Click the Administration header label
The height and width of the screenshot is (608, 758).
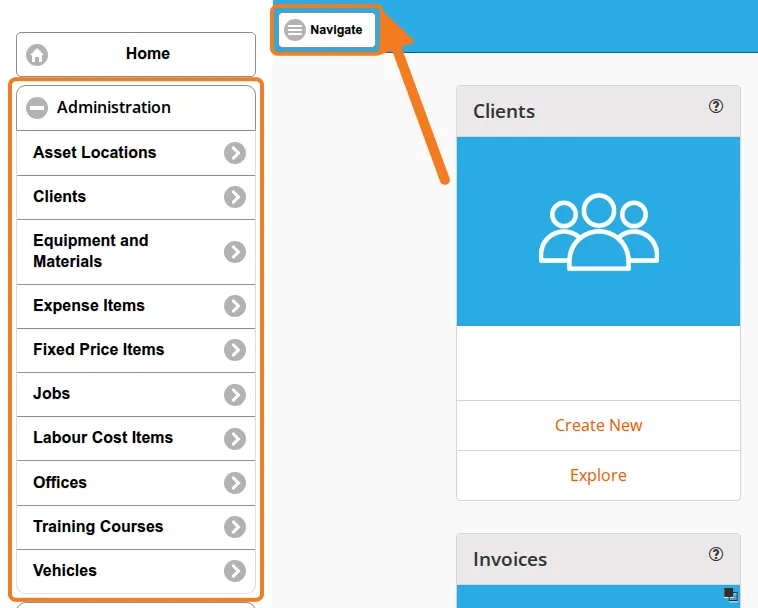(x=114, y=107)
